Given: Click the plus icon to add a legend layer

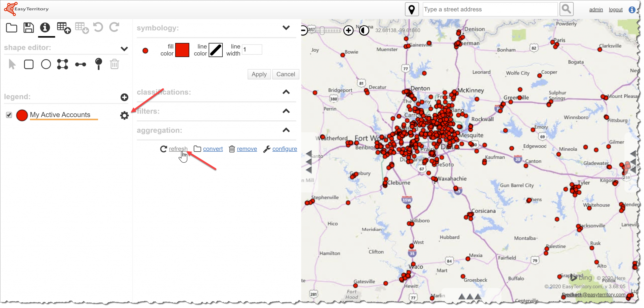Looking at the screenshot, I should tap(124, 97).
